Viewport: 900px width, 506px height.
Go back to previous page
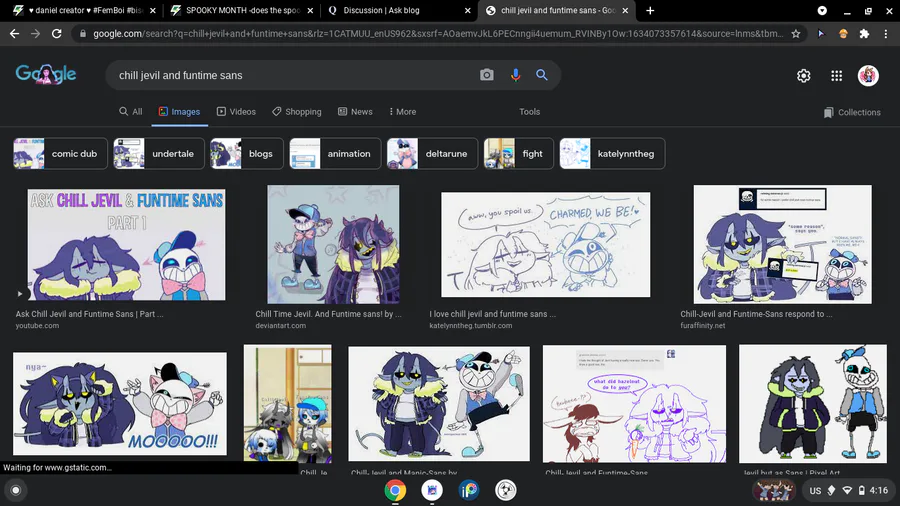click(x=14, y=34)
